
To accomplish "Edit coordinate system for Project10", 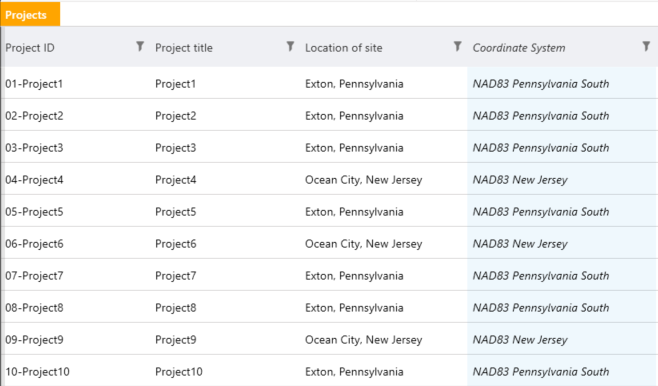I will click(x=562, y=372).
